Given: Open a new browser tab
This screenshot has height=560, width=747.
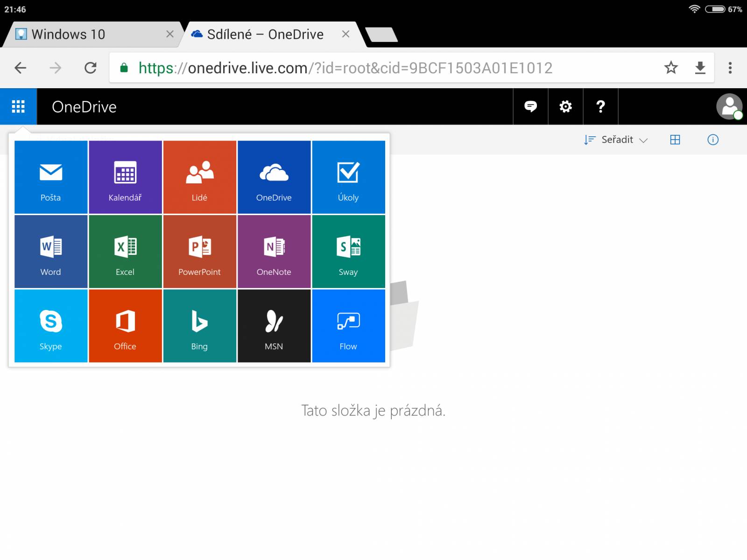Looking at the screenshot, I should 381,35.
